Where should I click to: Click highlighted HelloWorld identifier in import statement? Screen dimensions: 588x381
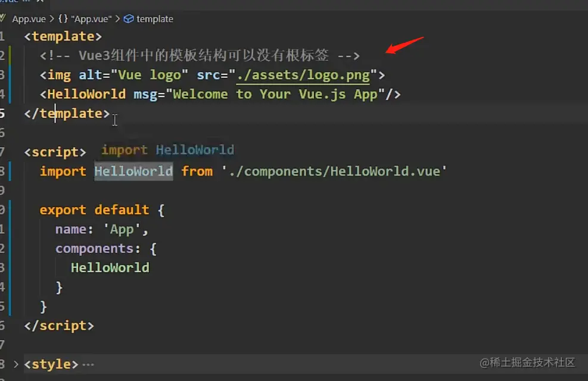[133, 171]
